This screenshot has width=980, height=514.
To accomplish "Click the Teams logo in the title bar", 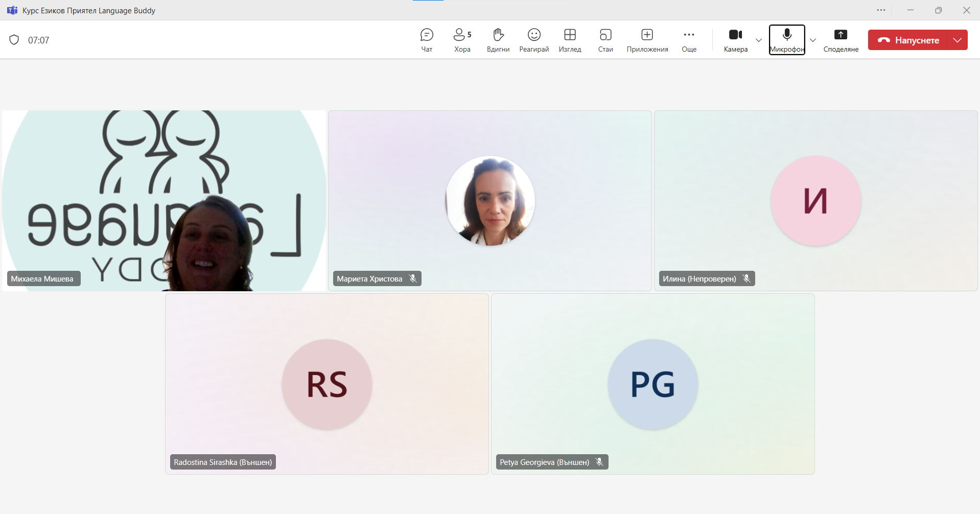I will click(x=12, y=10).
